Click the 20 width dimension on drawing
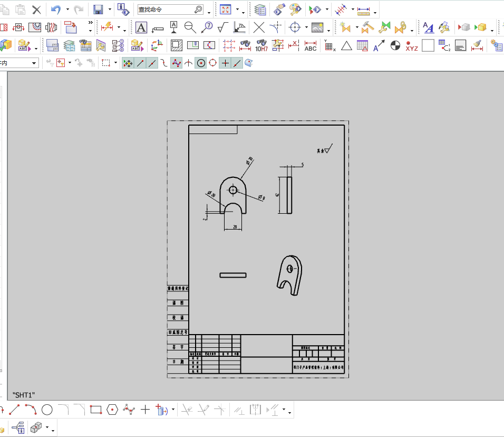Image resolution: width=504 pixels, height=437 pixels. pos(235,227)
